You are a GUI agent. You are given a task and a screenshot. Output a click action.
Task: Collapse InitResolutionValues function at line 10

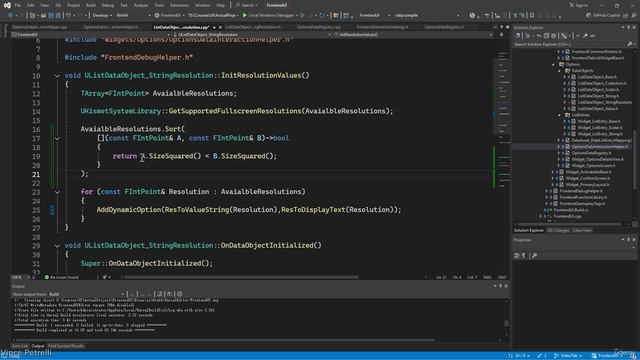[57, 76]
